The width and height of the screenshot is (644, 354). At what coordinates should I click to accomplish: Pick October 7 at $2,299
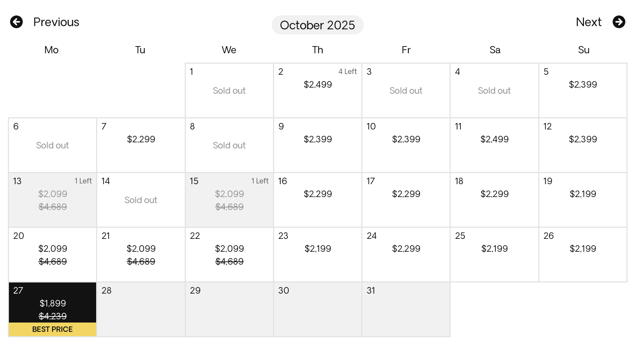point(141,145)
